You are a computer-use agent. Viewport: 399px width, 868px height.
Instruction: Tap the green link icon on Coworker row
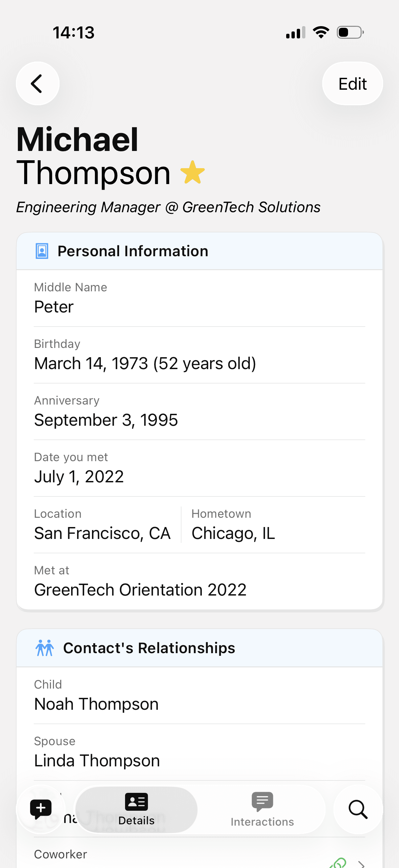pos(338,863)
